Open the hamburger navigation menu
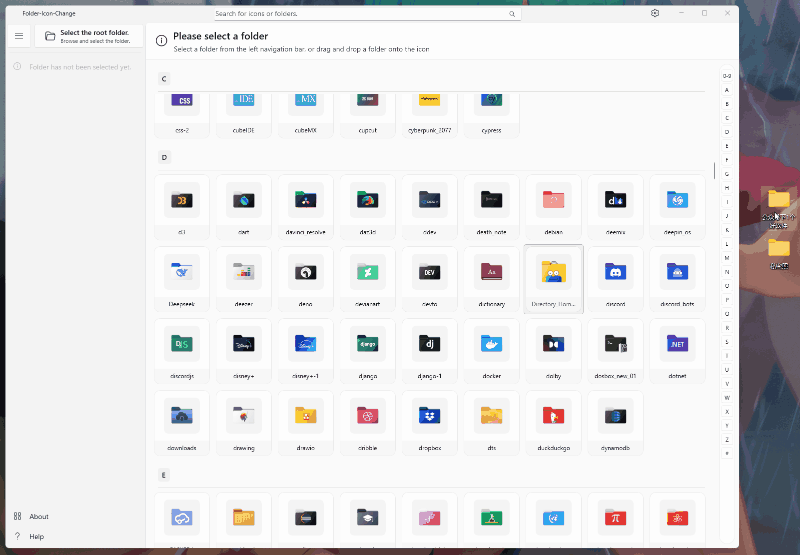The height and width of the screenshot is (555, 800). pyautogui.click(x=19, y=36)
